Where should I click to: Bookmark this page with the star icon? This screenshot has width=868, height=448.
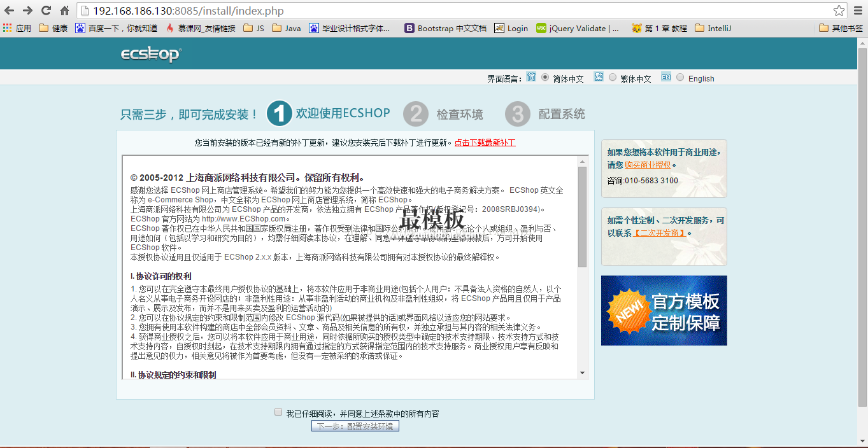[x=839, y=10]
